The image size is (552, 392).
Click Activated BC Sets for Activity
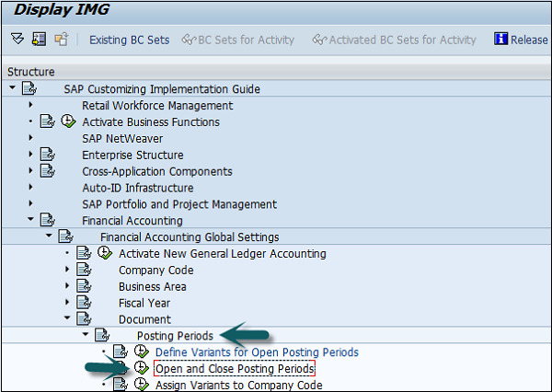pos(394,40)
